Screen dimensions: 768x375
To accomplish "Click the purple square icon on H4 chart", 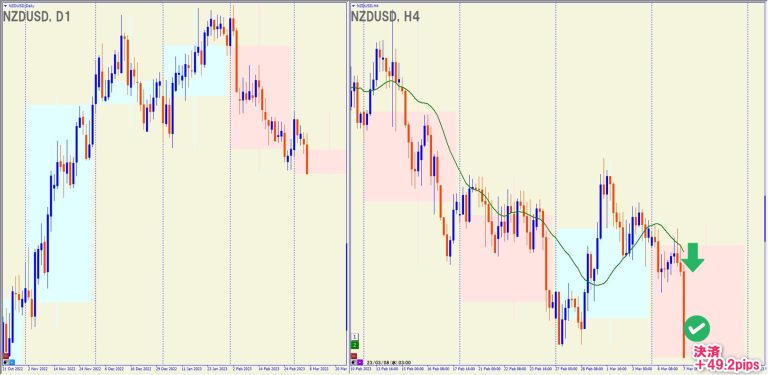I will pyautogui.click(x=360, y=362).
